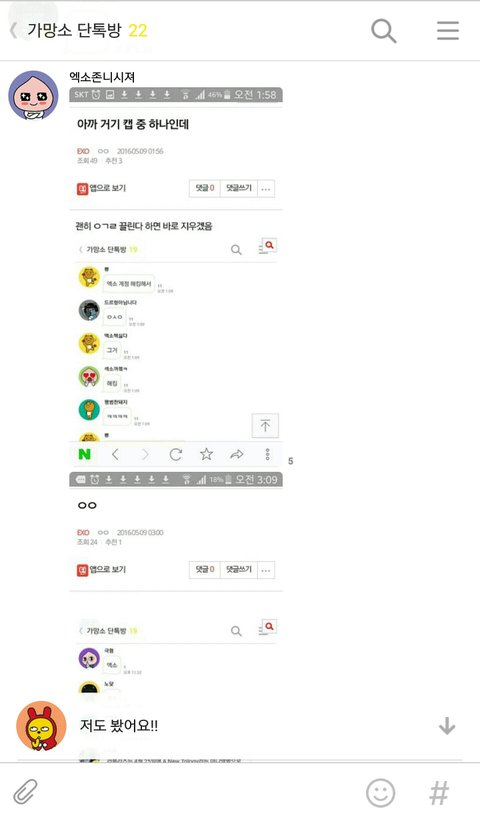Tap the participant count 22
Viewport: 480px width, 821px height.
click(x=138, y=31)
